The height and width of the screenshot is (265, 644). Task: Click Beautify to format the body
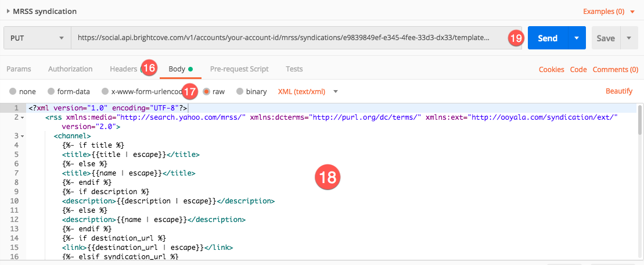pyautogui.click(x=619, y=91)
